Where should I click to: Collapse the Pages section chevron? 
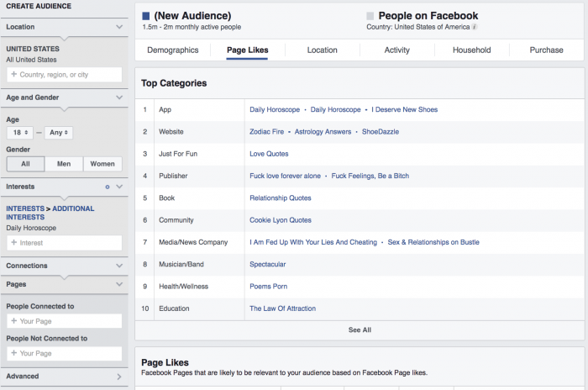click(119, 284)
